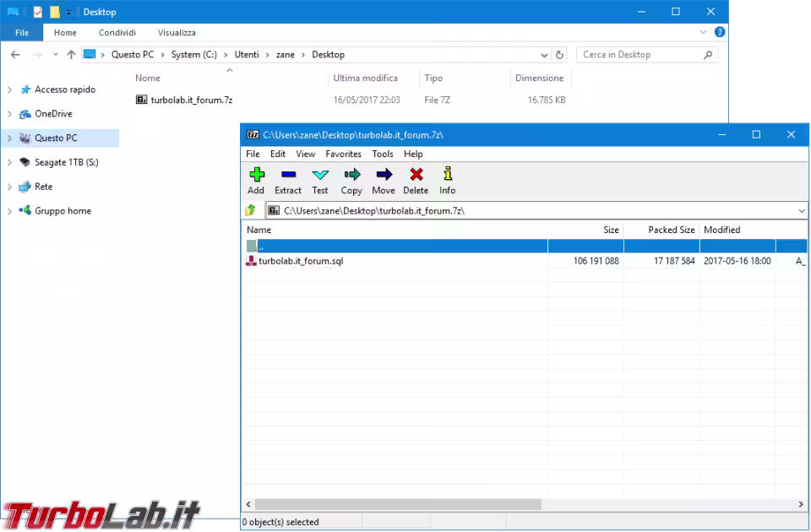Refresh the Desktop folder view
The height and width of the screenshot is (532, 811).
tap(559, 54)
